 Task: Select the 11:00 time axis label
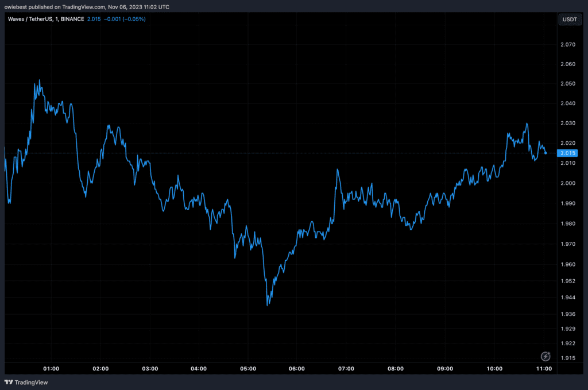[x=544, y=368]
